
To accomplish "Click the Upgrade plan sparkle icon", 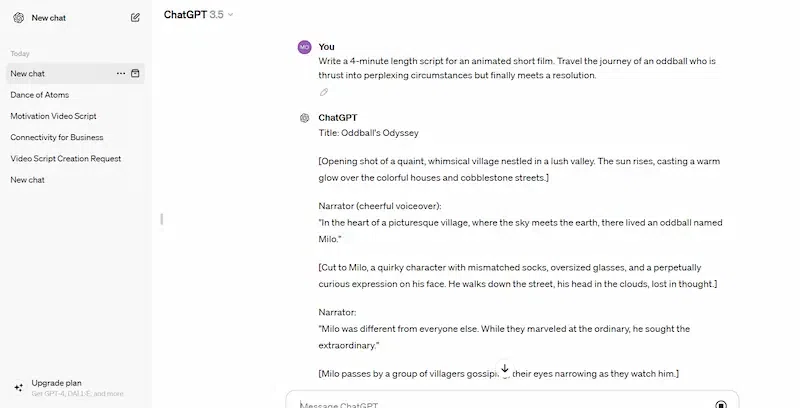I will 18,387.
